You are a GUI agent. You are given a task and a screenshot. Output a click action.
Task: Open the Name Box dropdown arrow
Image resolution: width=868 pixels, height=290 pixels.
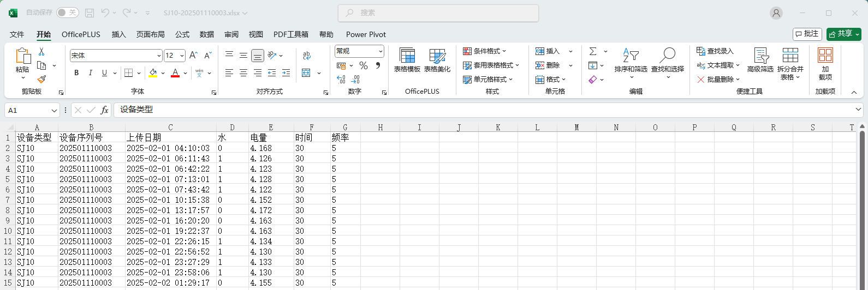(54, 111)
